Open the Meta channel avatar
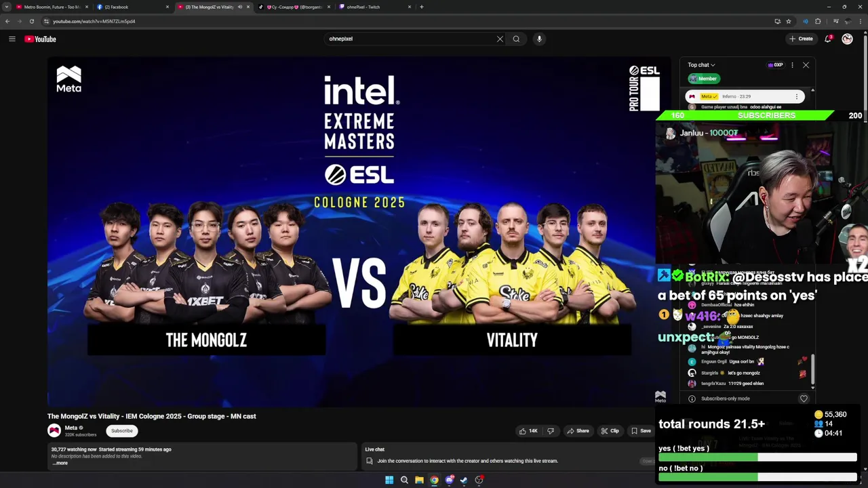 [54, 430]
